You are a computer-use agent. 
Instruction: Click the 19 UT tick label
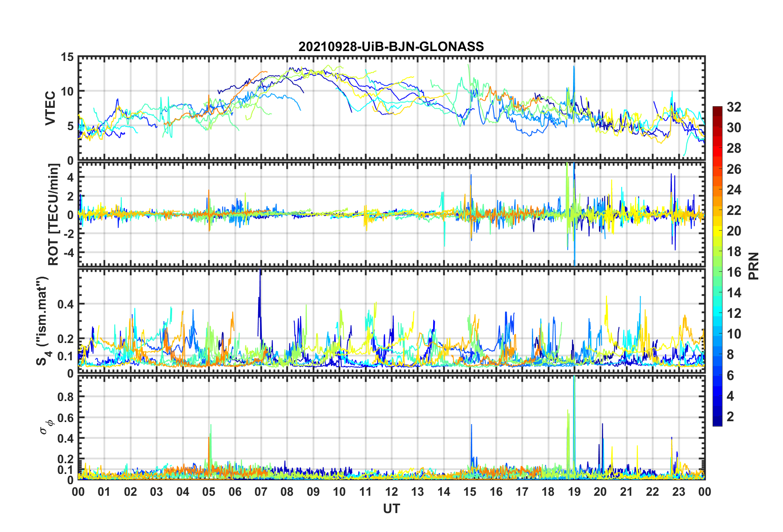click(574, 492)
